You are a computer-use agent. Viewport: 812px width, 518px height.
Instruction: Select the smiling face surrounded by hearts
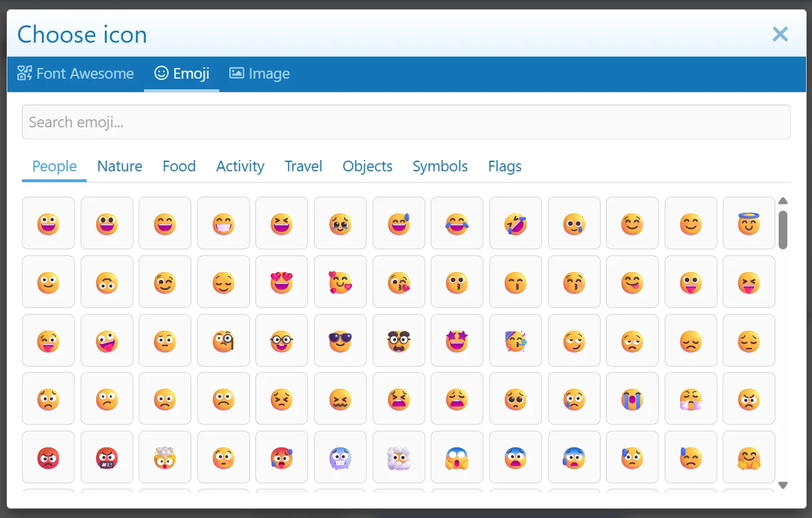[x=340, y=282]
